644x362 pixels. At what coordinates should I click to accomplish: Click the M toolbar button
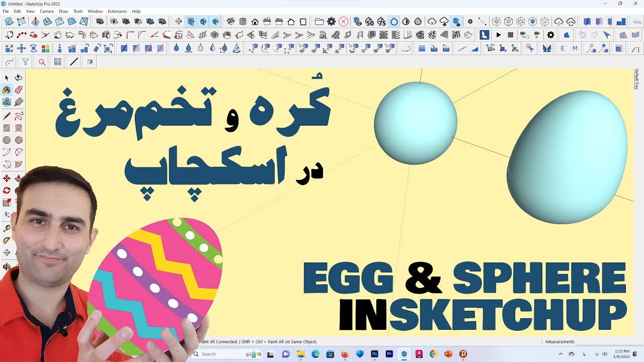(x=575, y=49)
